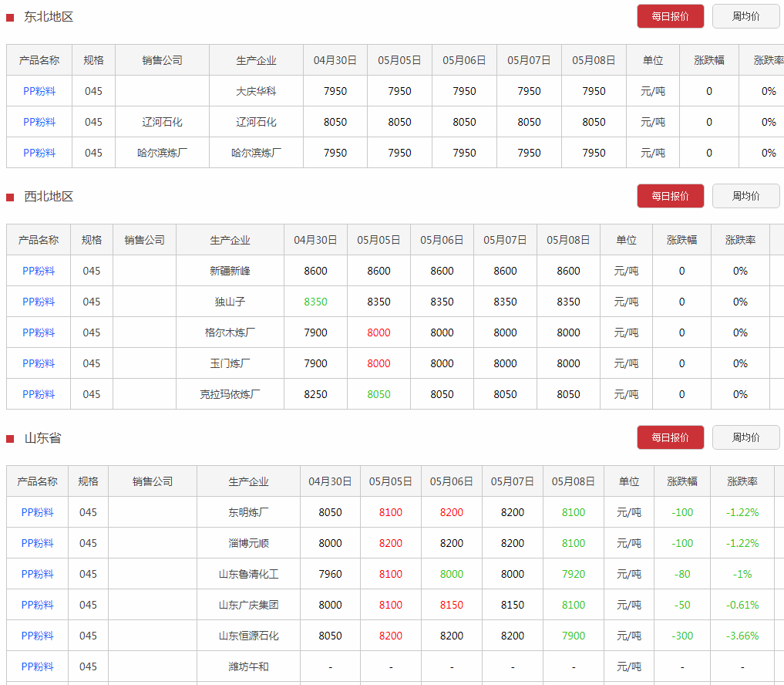Open PP粉料 link in 大庆华科 row
This screenshot has width=784, height=685.
tap(39, 91)
